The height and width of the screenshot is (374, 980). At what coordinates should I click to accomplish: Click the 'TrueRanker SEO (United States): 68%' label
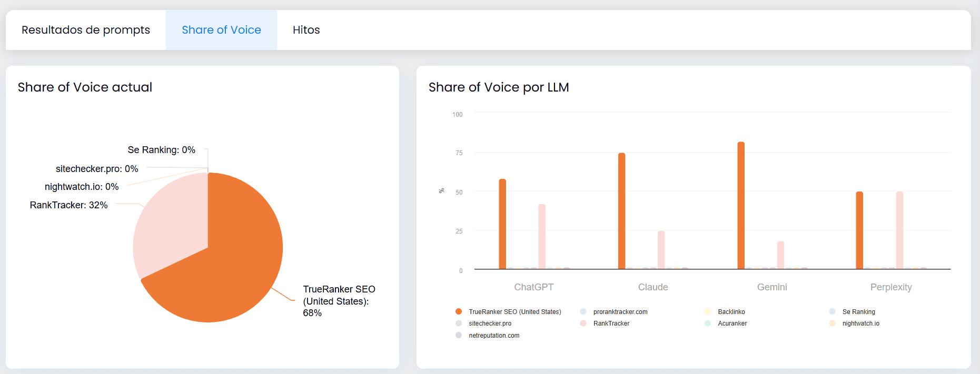click(339, 301)
